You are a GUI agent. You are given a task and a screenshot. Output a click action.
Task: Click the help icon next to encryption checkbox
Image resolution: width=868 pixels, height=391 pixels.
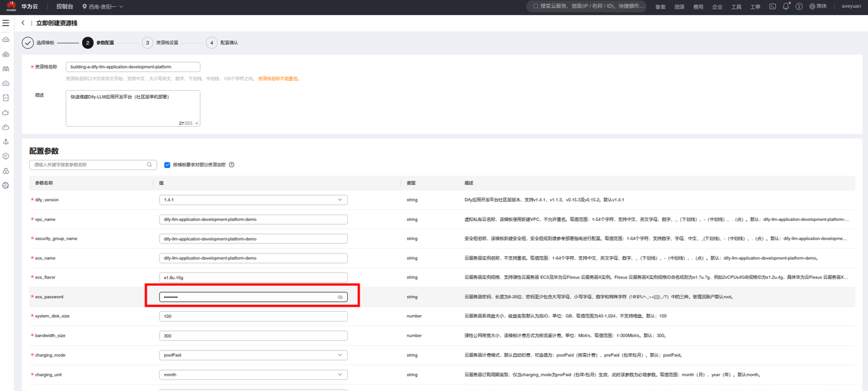[231, 165]
